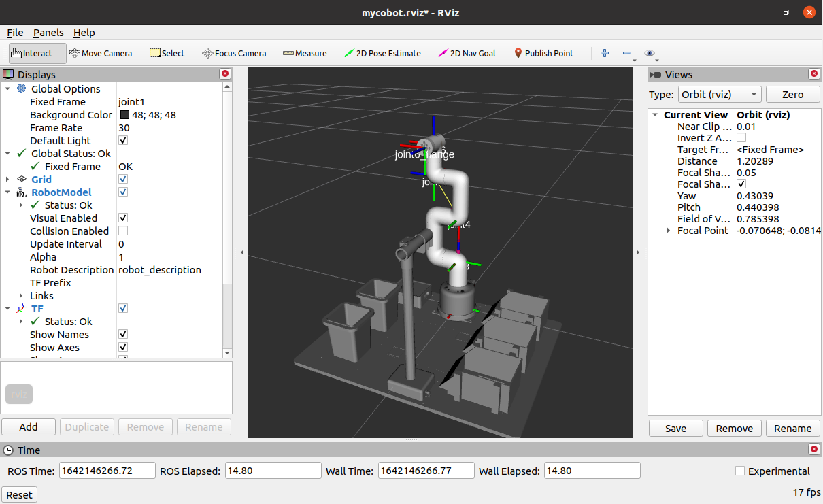Open the Panels menu

(x=48, y=33)
